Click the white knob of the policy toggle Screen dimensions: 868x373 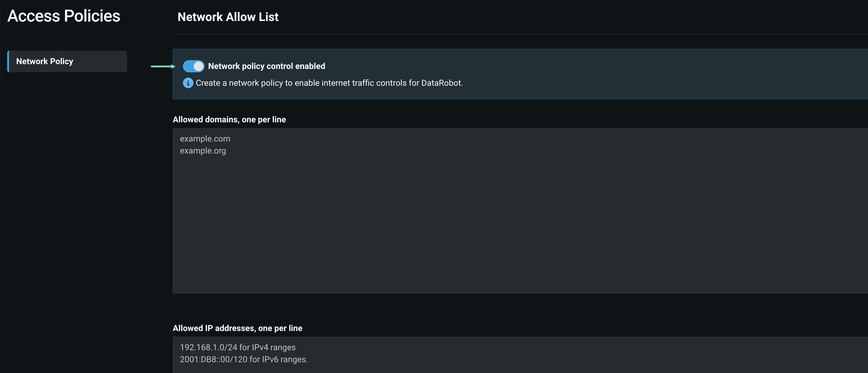(199, 66)
